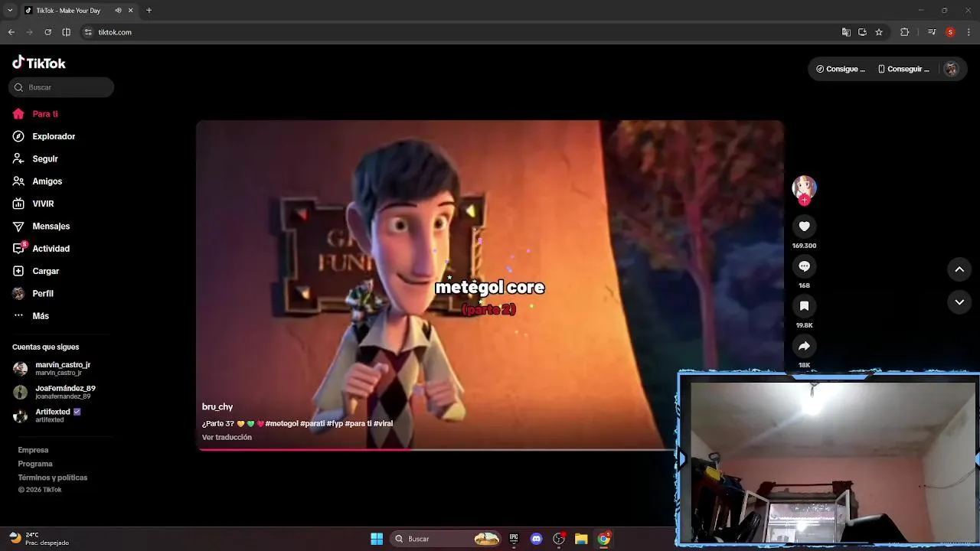The width and height of the screenshot is (980, 551).
Task: Translate this page icon in address bar
Action: [846, 32]
